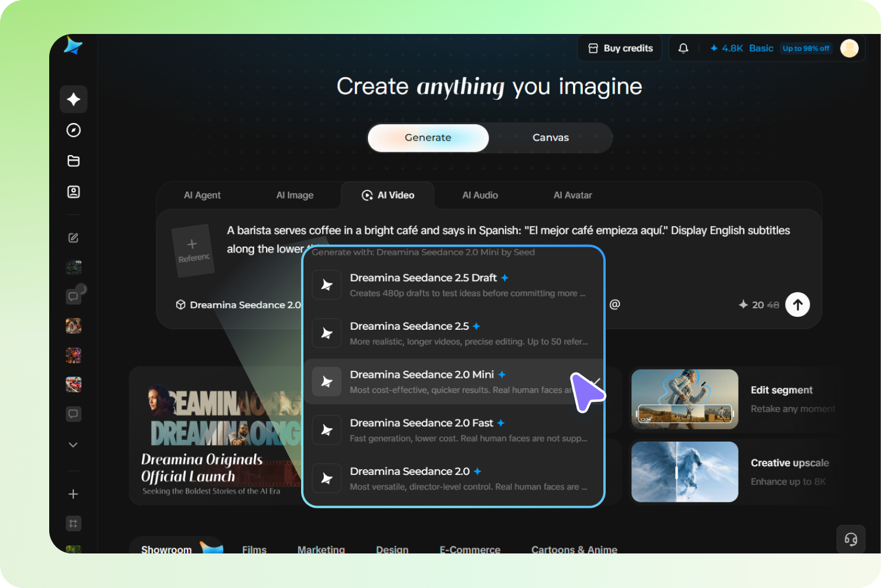Screen dimensions: 881x588
Task: Switch to Canvas mode
Action: click(x=551, y=138)
